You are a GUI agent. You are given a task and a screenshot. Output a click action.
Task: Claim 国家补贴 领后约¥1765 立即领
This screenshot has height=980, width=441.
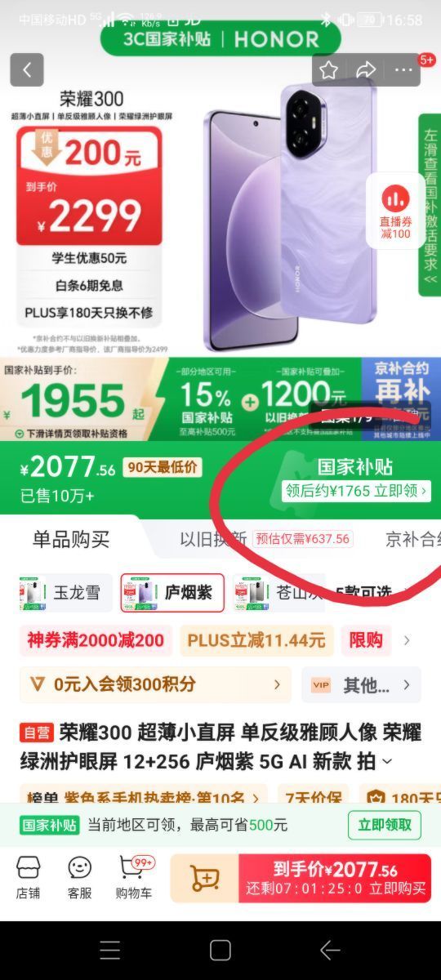tap(357, 491)
